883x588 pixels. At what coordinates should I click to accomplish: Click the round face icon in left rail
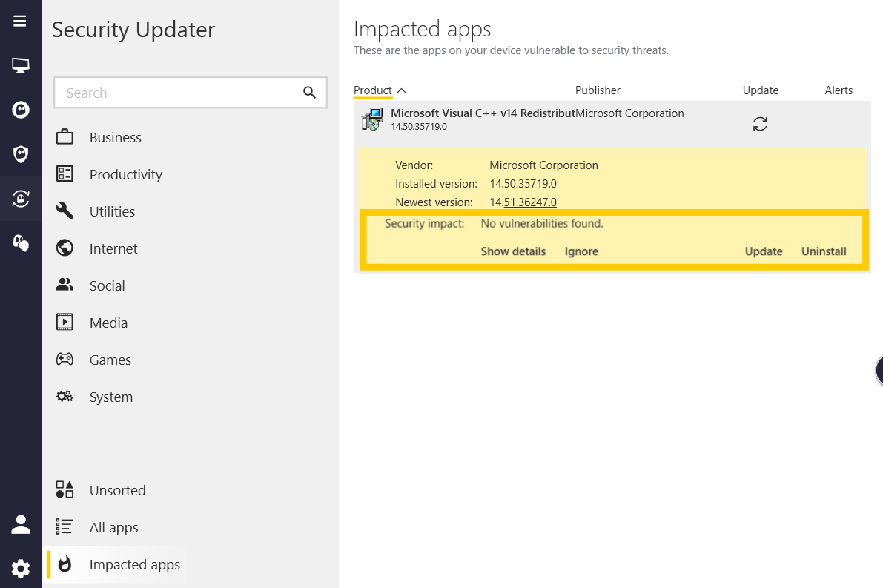tap(21, 109)
